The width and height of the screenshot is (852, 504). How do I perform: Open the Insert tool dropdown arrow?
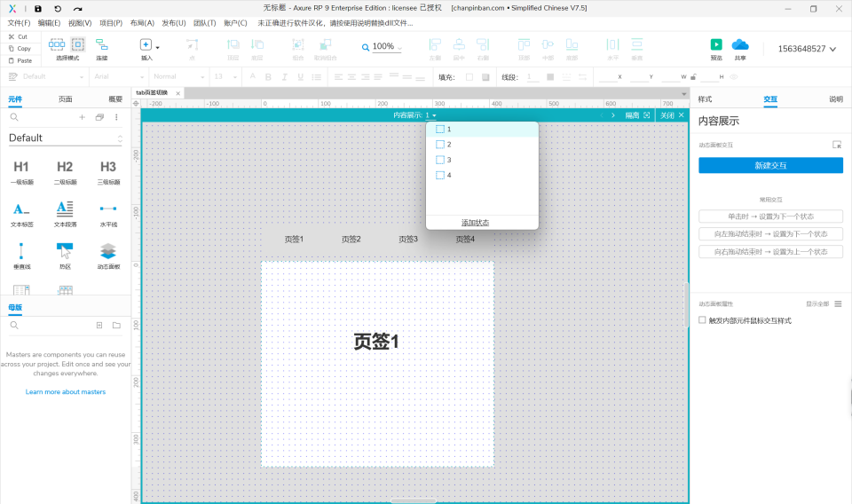point(158,47)
